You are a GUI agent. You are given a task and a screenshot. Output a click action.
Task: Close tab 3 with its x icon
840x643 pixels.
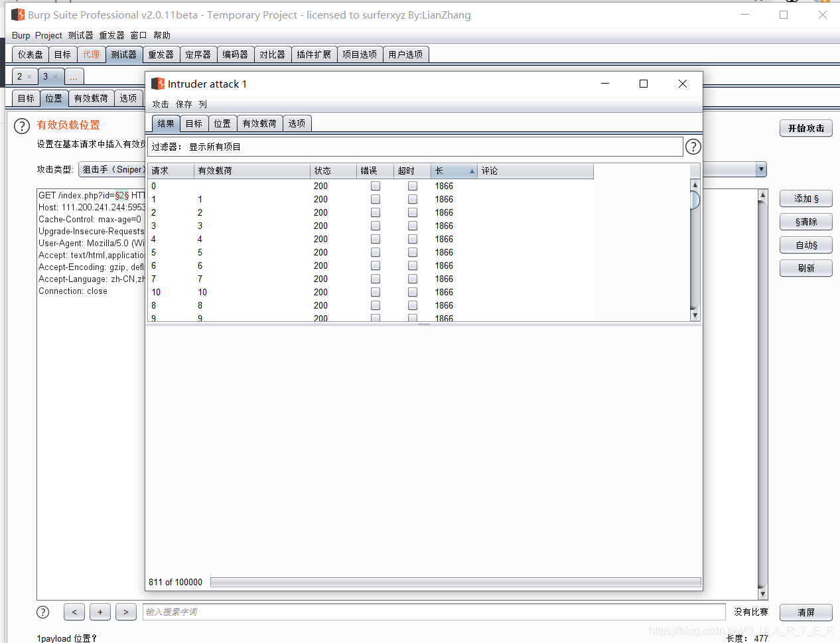tap(55, 77)
